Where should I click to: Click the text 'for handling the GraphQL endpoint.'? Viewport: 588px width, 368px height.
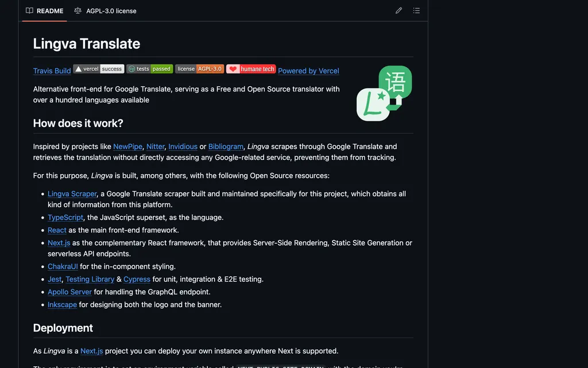pyautogui.click(x=152, y=292)
